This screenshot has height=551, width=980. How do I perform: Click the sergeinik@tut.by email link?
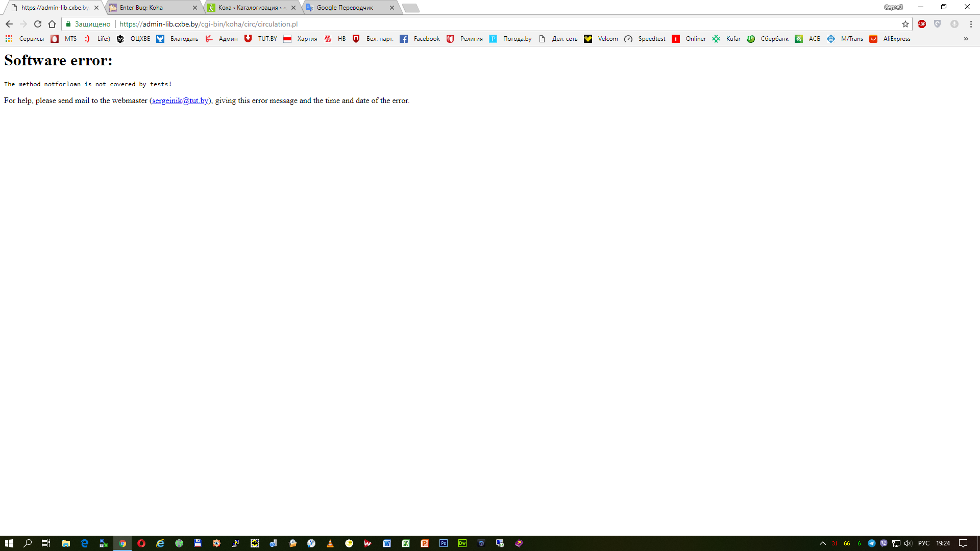(x=180, y=101)
